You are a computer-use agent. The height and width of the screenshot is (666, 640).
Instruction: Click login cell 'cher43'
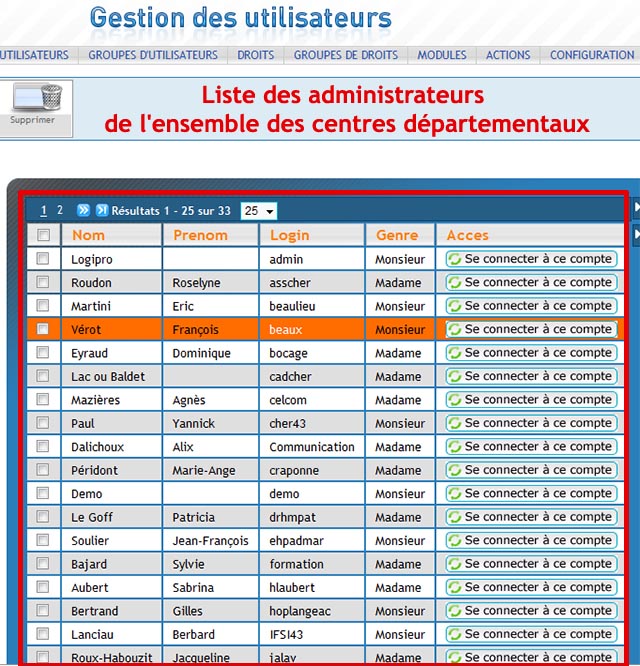coord(288,423)
